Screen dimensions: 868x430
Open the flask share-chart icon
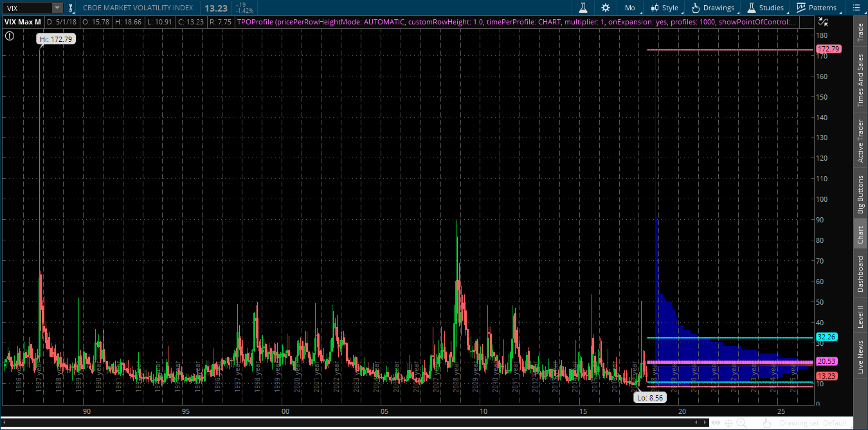583,8
